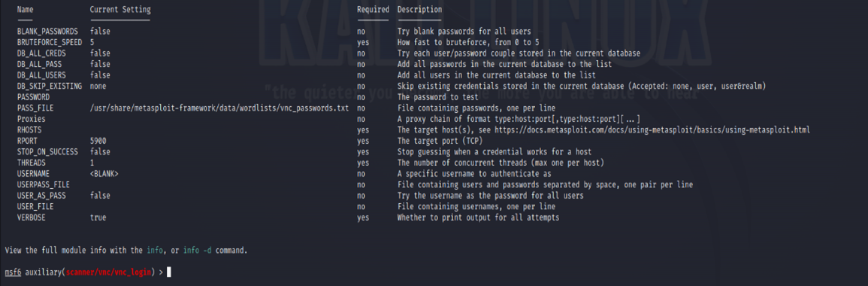Click the Description column header

[419, 10]
